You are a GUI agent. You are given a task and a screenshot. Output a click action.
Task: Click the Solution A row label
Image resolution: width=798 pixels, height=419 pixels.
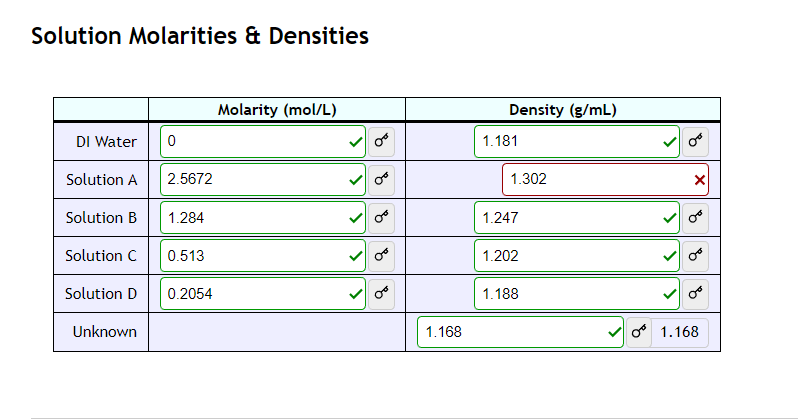[102, 180]
